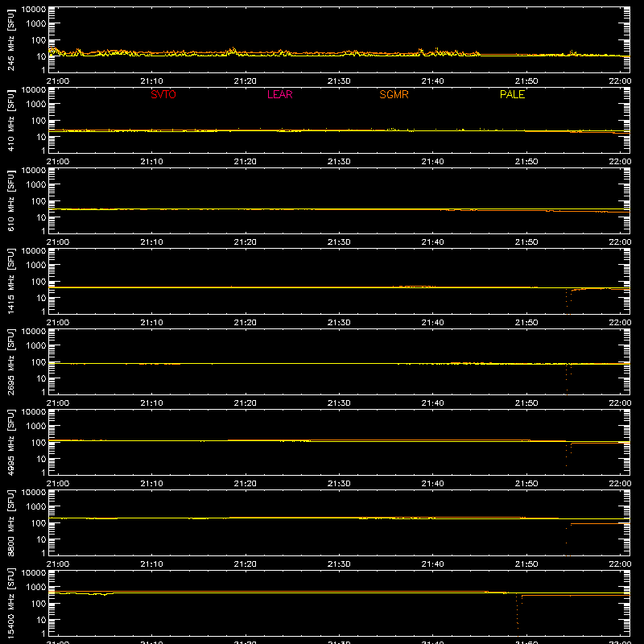Click the 21:50 tick under 610 MHz plot
This screenshot has width=644, height=644.
[526, 242]
